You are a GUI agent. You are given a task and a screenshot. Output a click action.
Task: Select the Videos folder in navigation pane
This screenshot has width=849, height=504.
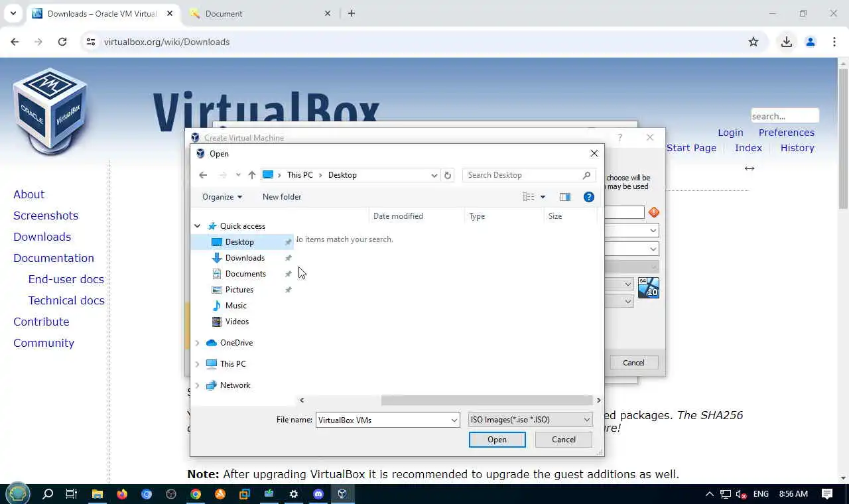[x=237, y=322]
